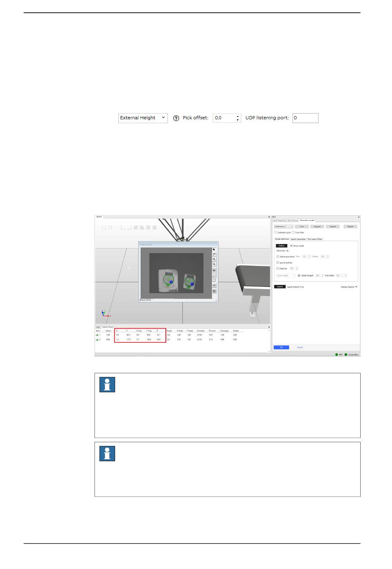Click the Import button
Image resolution: width=392 pixels, height=569 pixels.
(x=333, y=227)
